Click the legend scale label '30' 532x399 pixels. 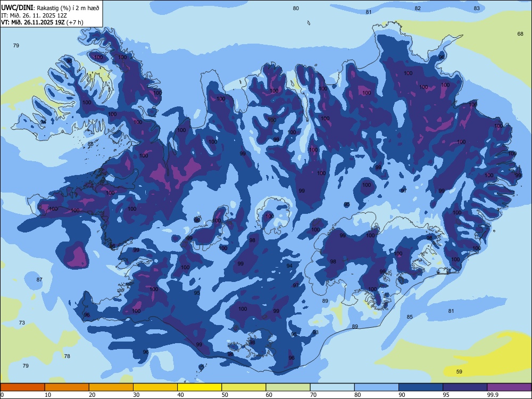click(136, 395)
